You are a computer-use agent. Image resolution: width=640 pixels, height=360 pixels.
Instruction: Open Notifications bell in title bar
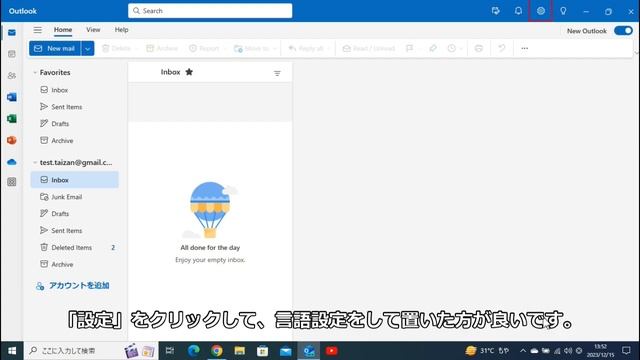(x=518, y=11)
